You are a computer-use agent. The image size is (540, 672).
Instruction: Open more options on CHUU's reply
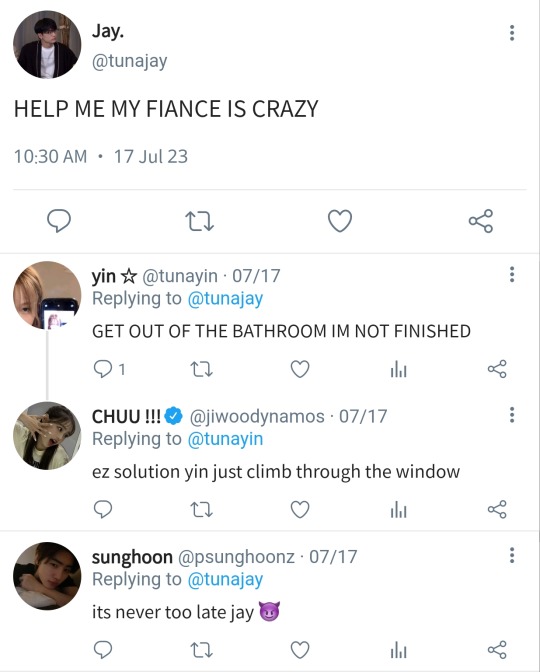click(x=512, y=415)
